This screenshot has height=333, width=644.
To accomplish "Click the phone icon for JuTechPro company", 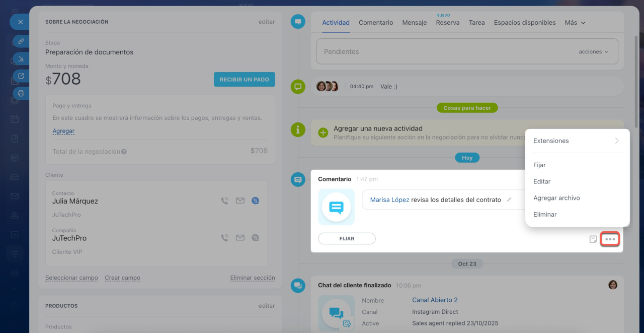I will [225, 238].
